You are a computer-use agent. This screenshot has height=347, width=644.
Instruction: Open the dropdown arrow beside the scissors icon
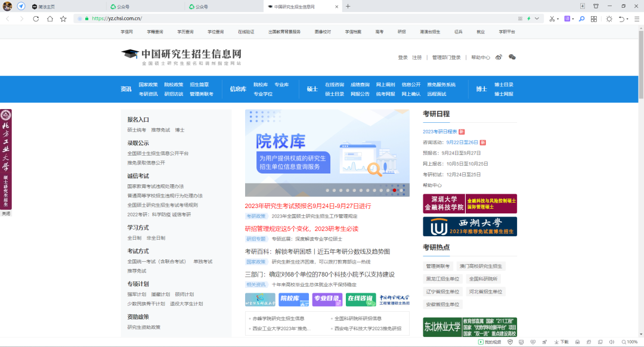click(558, 19)
